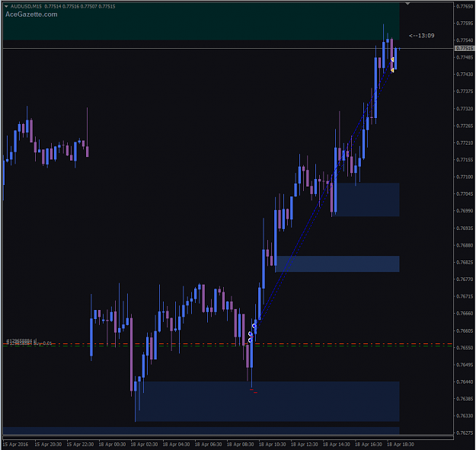Select the lowest blue trade entry marker
Screen dimensions: 476x450
(250, 340)
